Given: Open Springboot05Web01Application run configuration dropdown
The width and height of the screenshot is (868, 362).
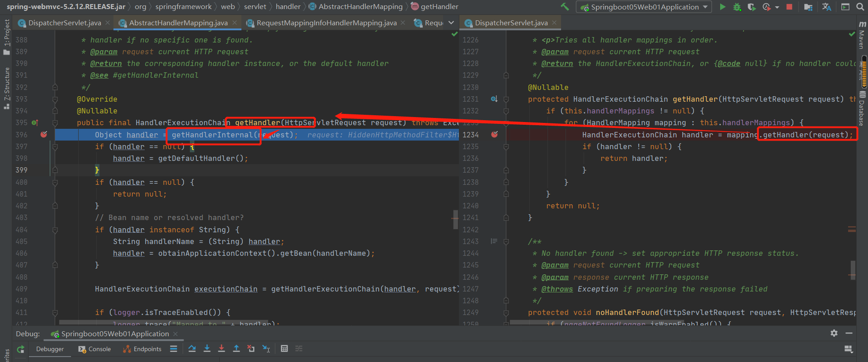Looking at the screenshot, I should 644,7.
